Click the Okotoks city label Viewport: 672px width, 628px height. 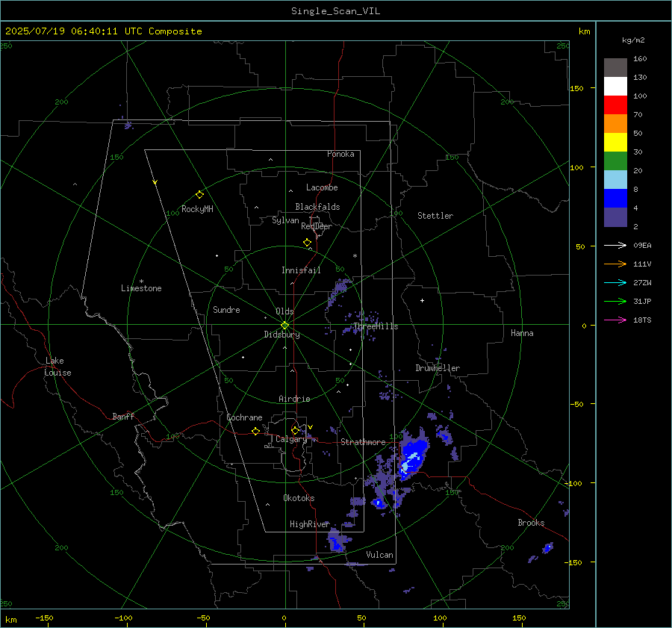click(x=299, y=498)
